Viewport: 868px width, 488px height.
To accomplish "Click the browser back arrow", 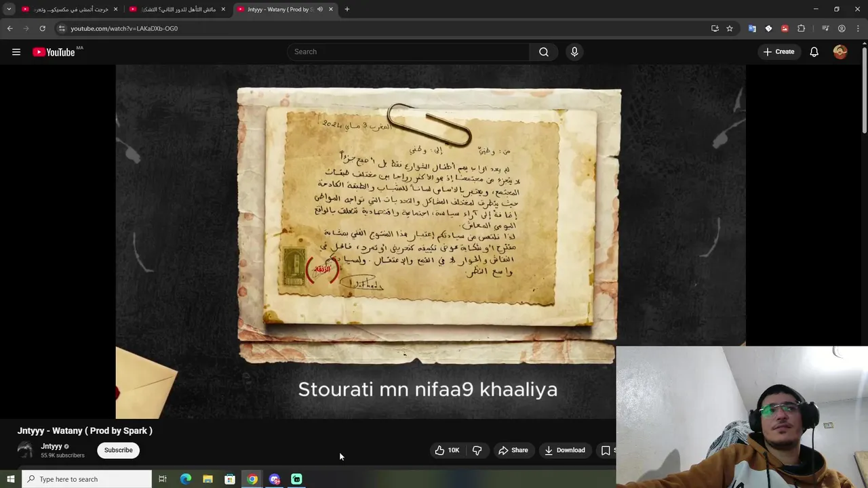I will (x=9, y=28).
